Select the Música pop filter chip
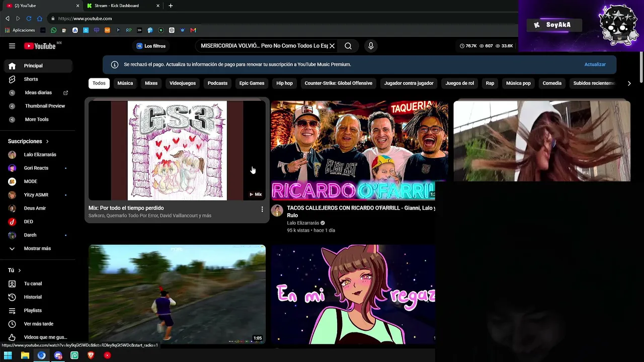 coord(518,83)
